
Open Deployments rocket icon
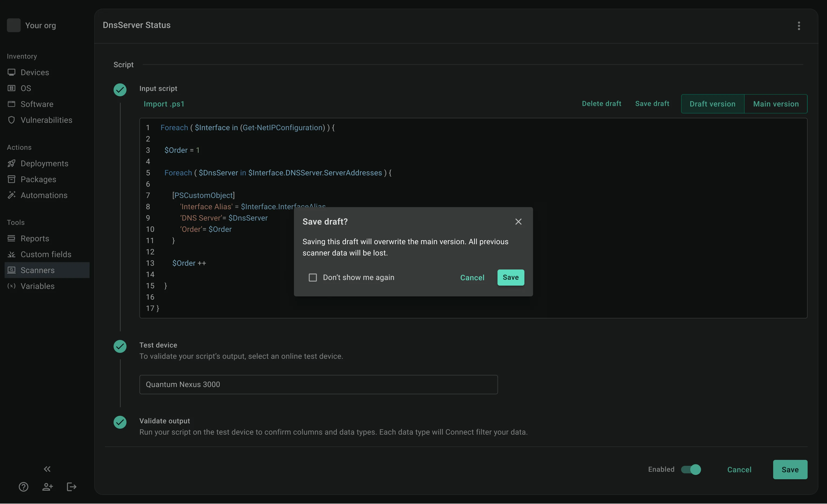11,163
